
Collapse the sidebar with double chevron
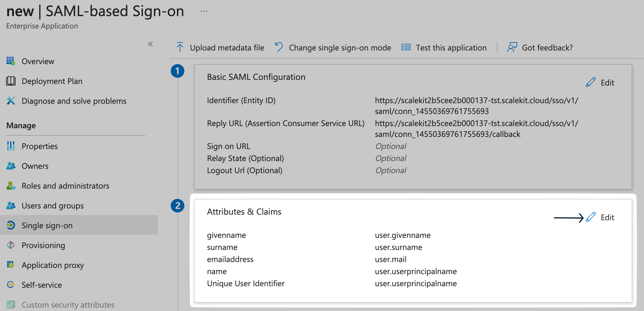[150, 44]
